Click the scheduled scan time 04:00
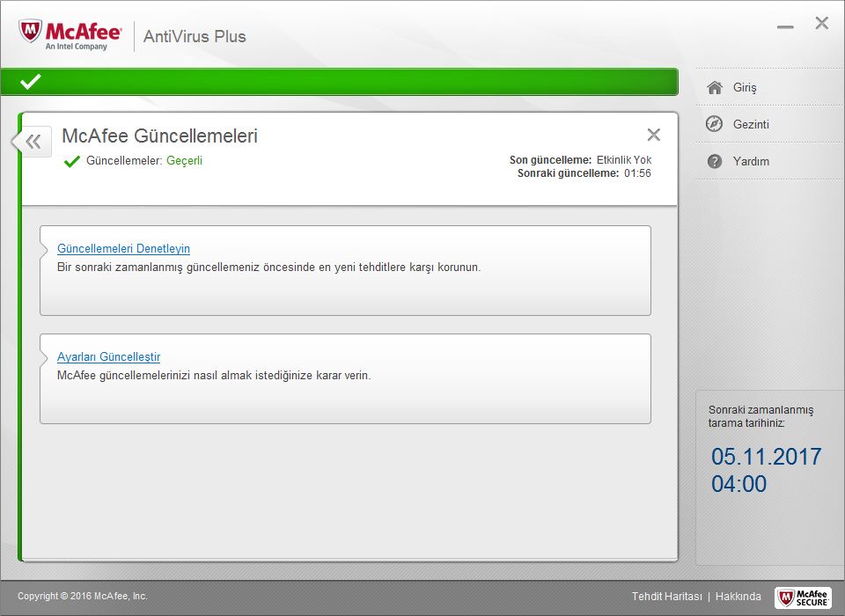Screen dimensions: 845x616 coord(738,484)
